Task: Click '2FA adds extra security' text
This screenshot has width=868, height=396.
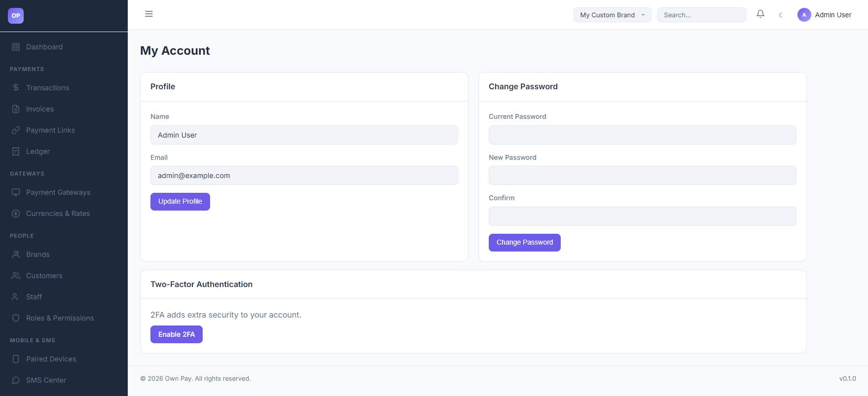Action: [x=226, y=315]
